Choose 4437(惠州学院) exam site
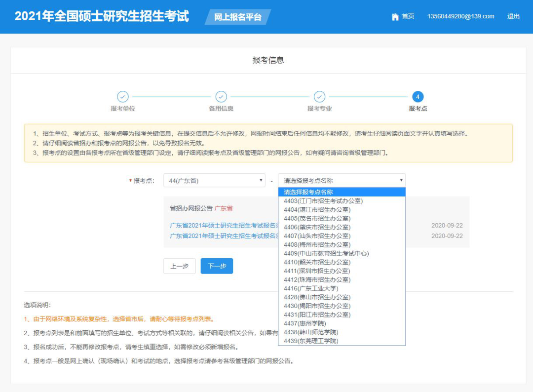Image resolution: width=533 pixels, height=392 pixels. click(x=305, y=323)
